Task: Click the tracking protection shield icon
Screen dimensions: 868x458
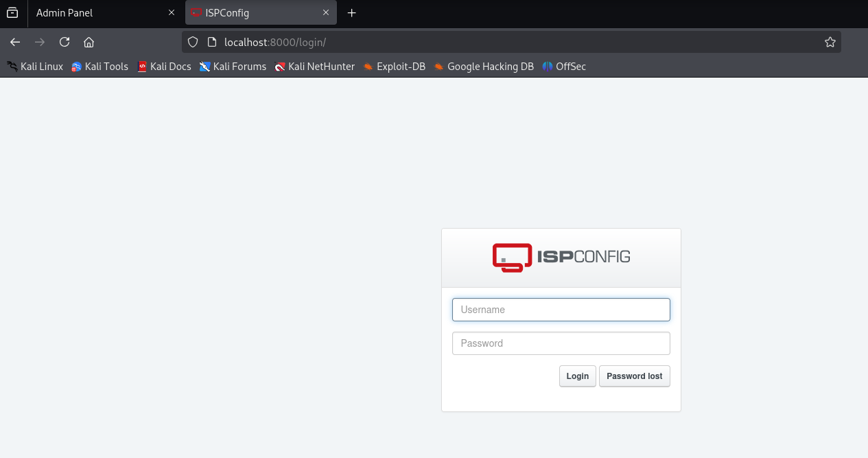Action: [193, 42]
